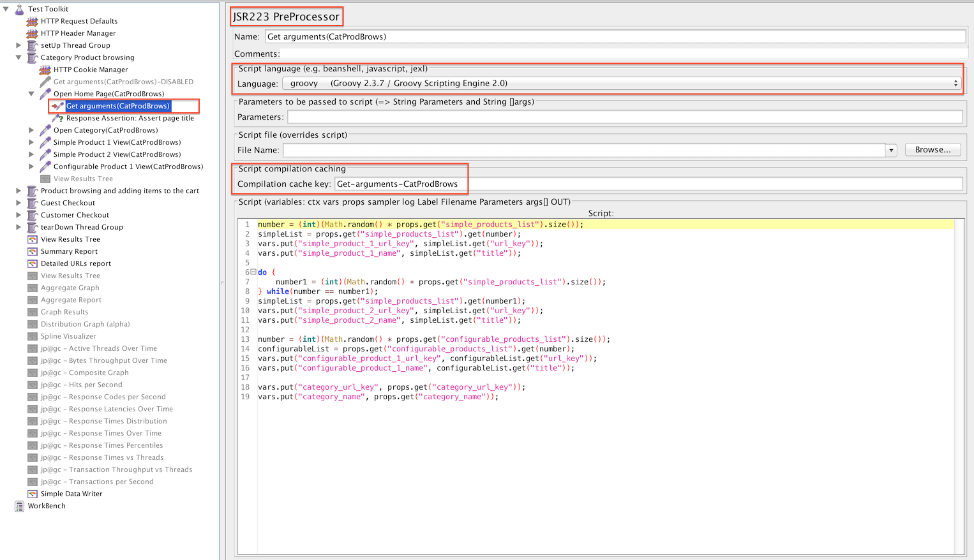Click the Test Toolkit flask icon

click(x=20, y=9)
